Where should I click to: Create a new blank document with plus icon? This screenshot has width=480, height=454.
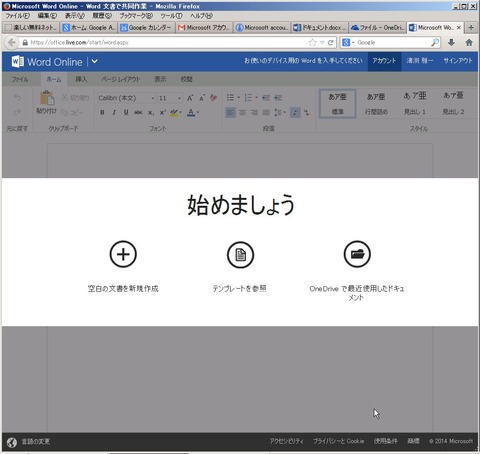pyautogui.click(x=123, y=254)
